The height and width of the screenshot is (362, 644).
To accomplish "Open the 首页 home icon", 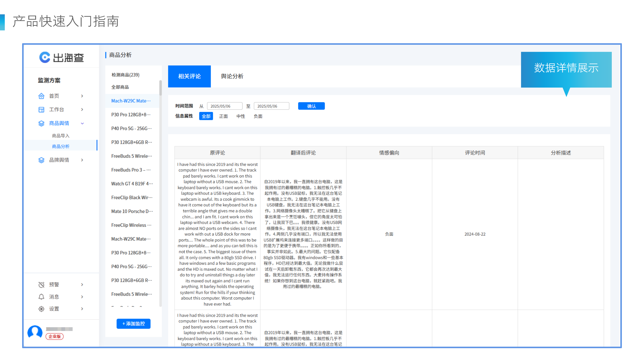I will pos(41,96).
